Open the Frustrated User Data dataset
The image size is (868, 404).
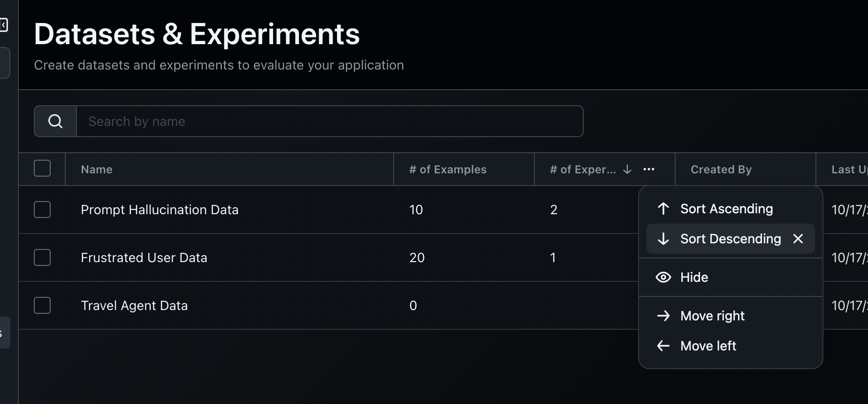click(x=144, y=257)
